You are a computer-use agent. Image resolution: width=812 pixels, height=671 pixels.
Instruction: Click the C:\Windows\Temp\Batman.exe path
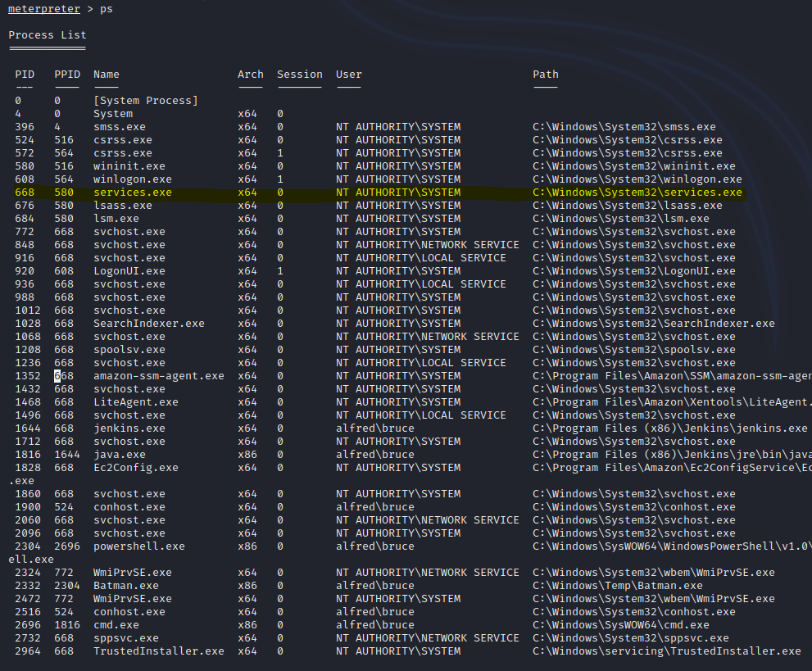[618, 586]
